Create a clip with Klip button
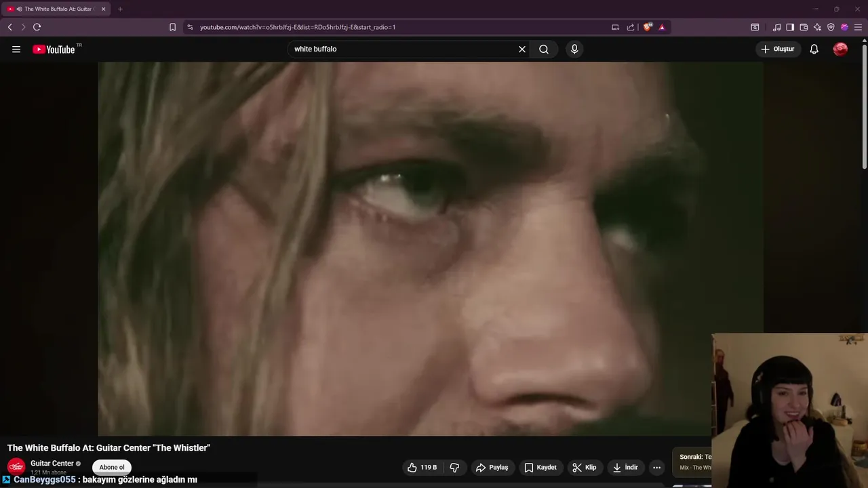 pyautogui.click(x=584, y=467)
